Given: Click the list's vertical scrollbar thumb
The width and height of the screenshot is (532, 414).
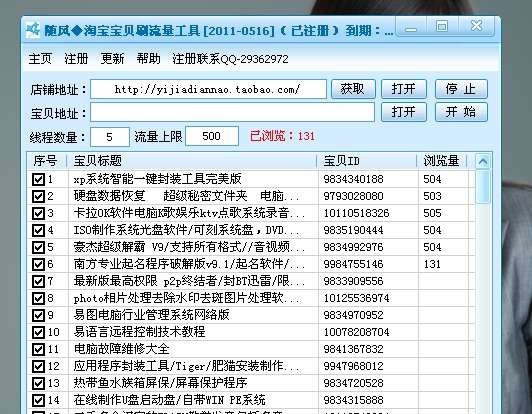Looking at the screenshot, I should 483,187.
